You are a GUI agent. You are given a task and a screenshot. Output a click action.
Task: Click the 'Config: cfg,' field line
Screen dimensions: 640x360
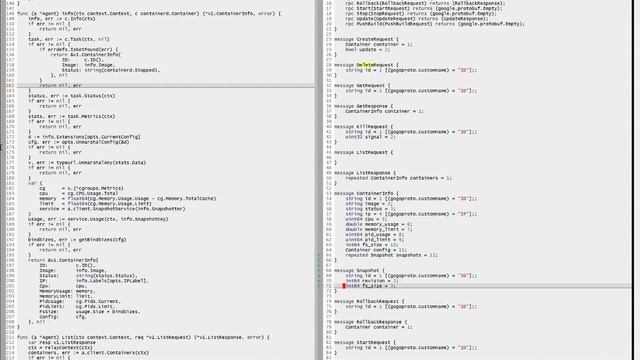click(x=63, y=317)
